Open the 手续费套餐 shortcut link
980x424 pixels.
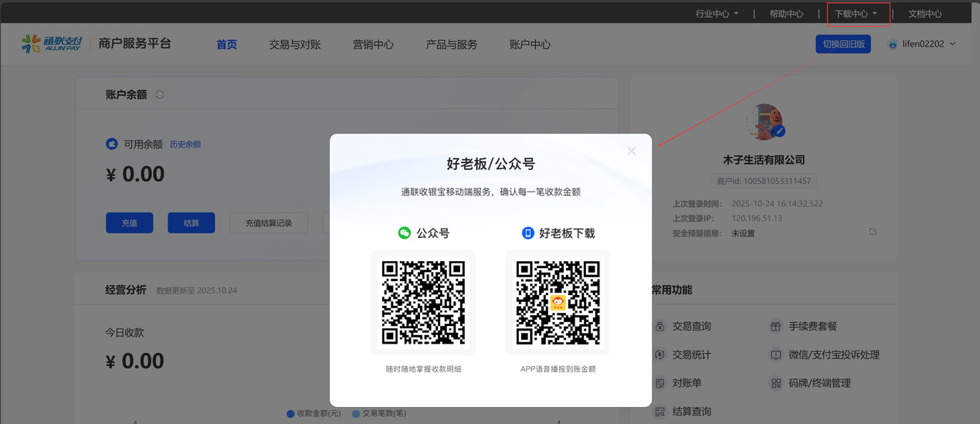click(x=812, y=327)
